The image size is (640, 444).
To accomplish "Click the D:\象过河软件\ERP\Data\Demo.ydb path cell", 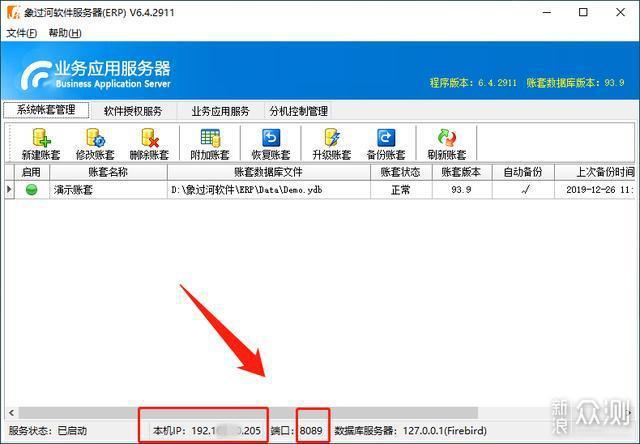I will click(x=269, y=190).
